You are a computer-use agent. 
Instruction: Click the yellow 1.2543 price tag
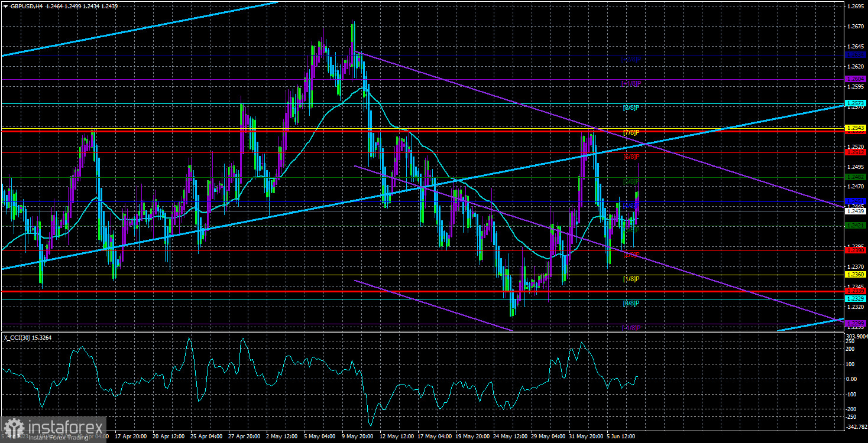[x=855, y=128]
